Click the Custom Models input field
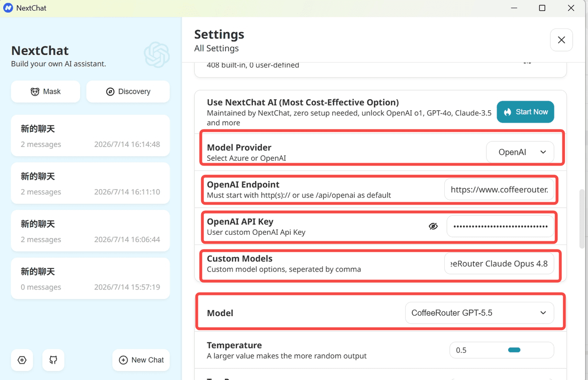Screen dimensions: 588x380 click(x=499, y=264)
